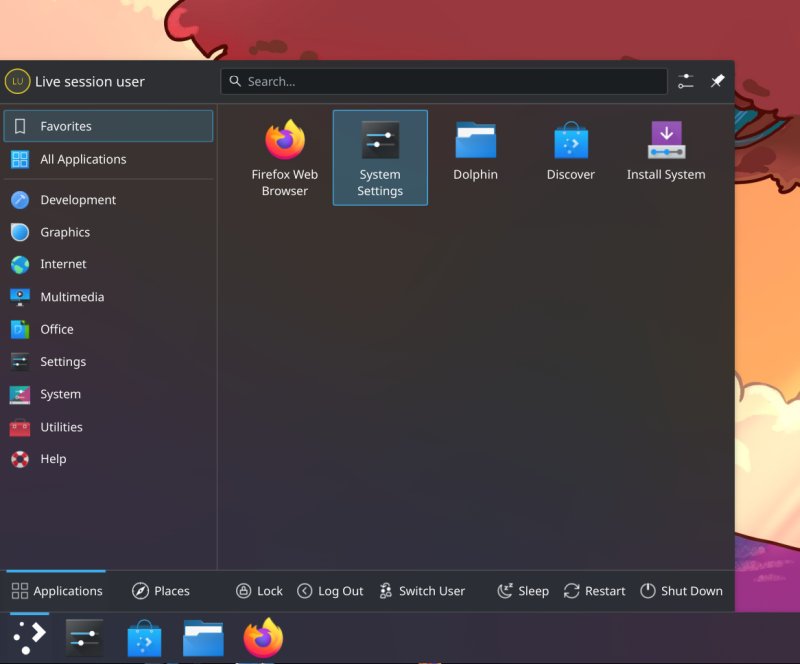The height and width of the screenshot is (664, 800).
Task: Click the sort/configure sliders icon beside search
Action: point(685,81)
